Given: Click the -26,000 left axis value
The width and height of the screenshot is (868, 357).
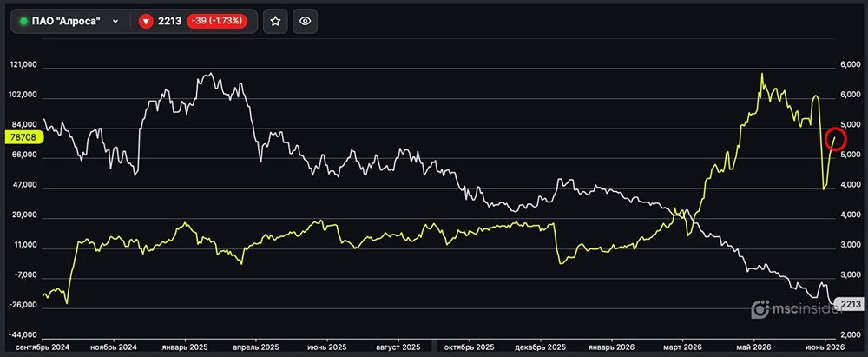Looking at the screenshot, I should pyautogui.click(x=23, y=306).
